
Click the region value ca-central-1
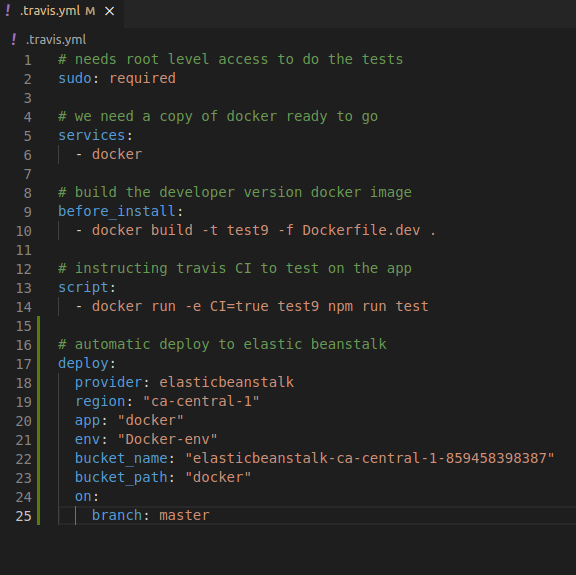tap(201, 401)
